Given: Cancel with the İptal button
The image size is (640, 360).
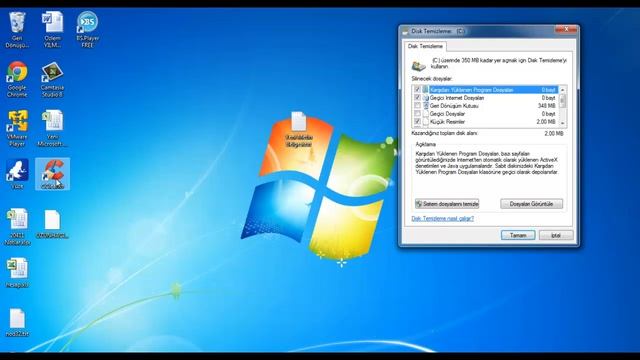Looking at the screenshot, I should click(x=556, y=236).
